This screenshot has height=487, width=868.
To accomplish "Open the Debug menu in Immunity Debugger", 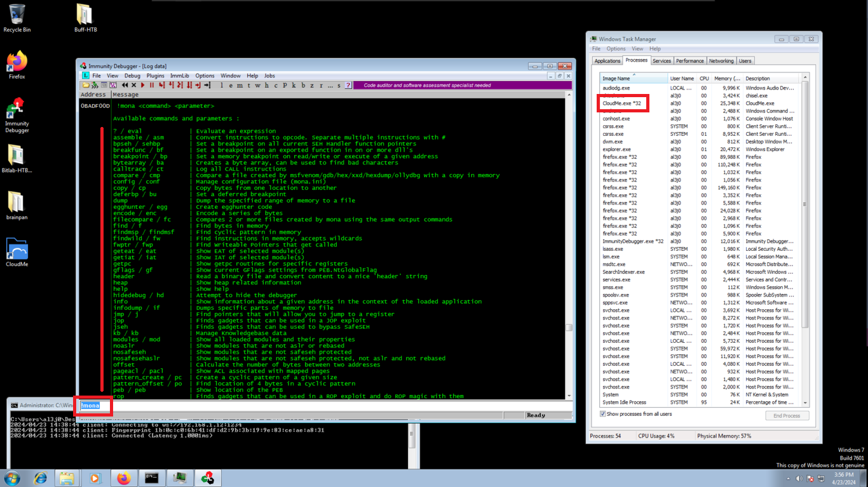I will [x=132, y=76].
